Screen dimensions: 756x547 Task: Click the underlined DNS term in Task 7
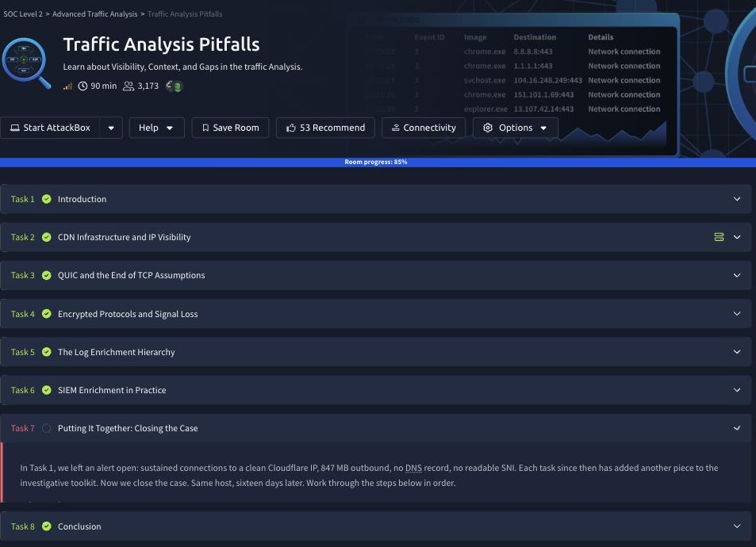(413, 468)
